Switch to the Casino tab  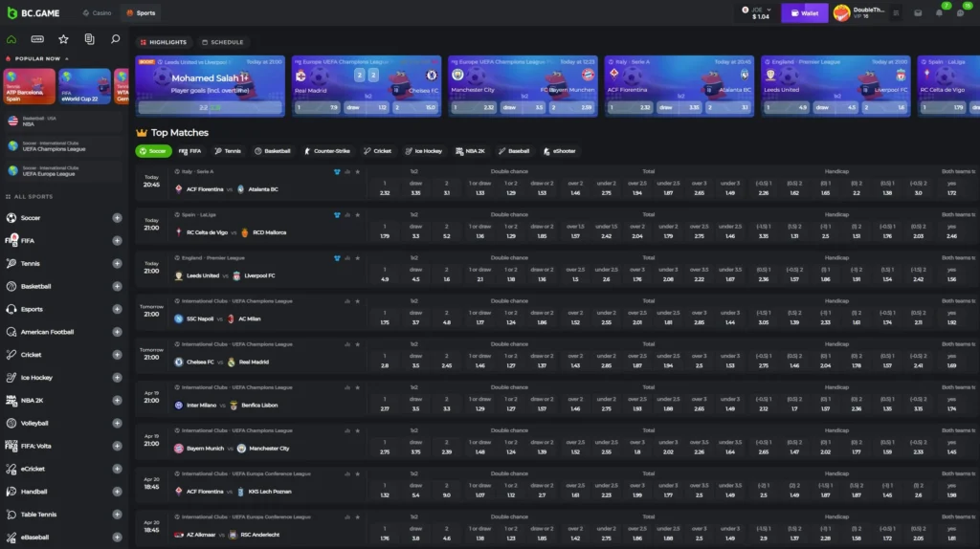[x=97, y=12]
